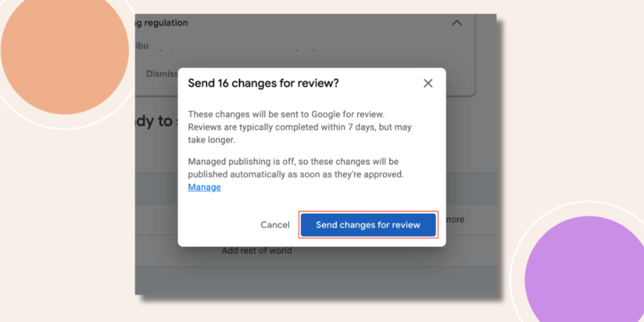Click the 'regulation' section header text
The image size is (644, 322).
pos(161,23)
